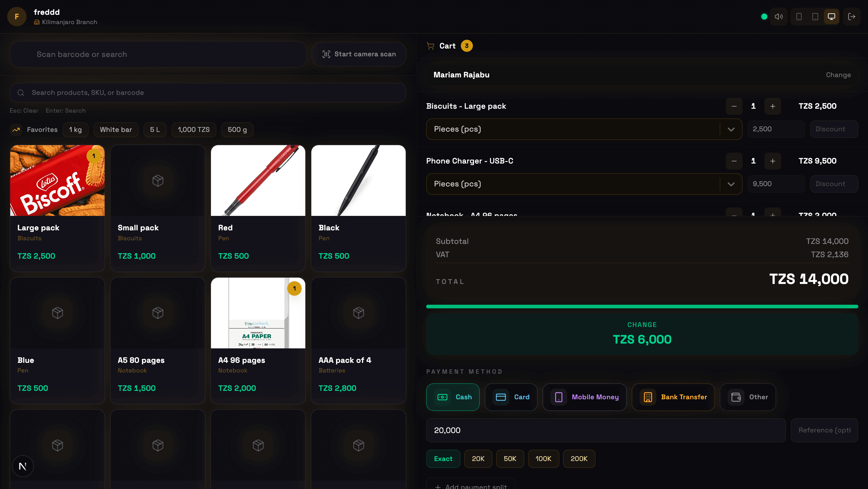Select Mobile Money payment method
Screen dimensions: 868x489
[585, 397]
